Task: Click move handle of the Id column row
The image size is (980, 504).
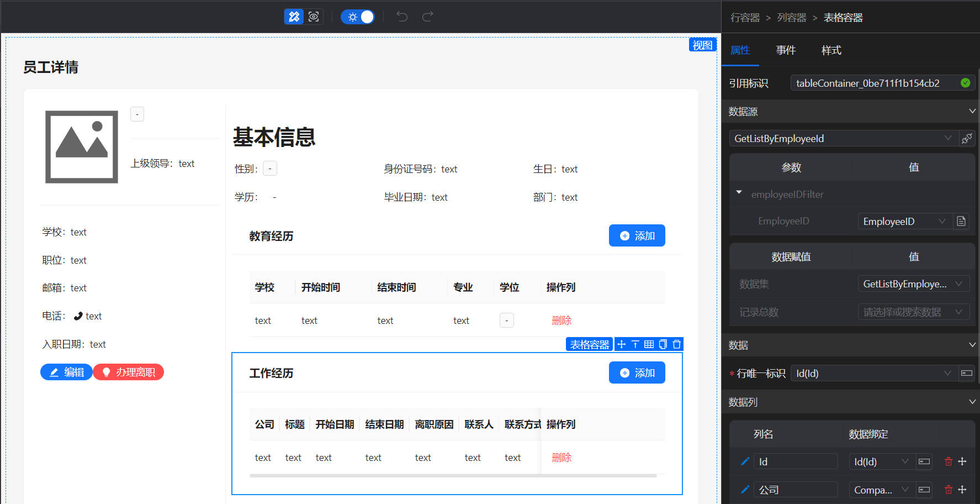Action: click(x=962, y=461)
